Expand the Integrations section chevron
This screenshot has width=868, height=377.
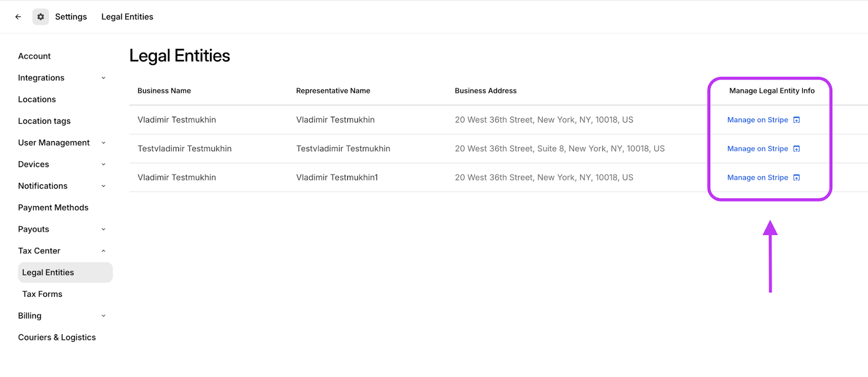(103, 78)
